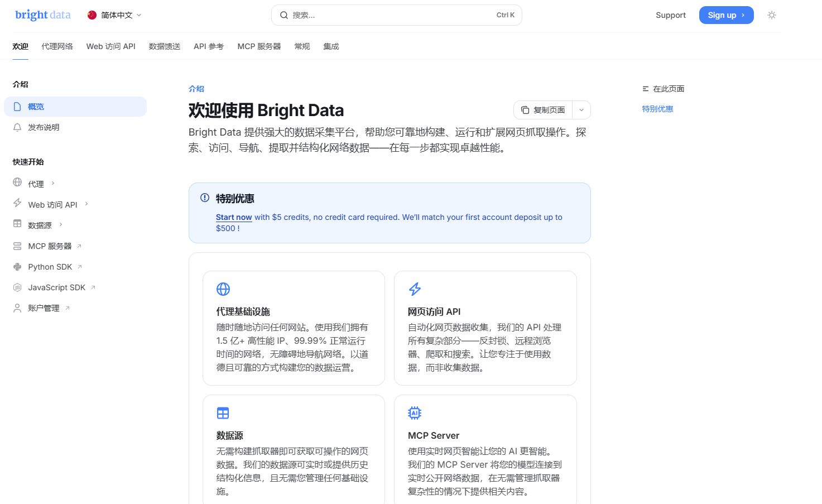The width and height of the screenshot is (822, 504).
Task: Select the 欢迎 tab
Action: (x=20, y=46)
